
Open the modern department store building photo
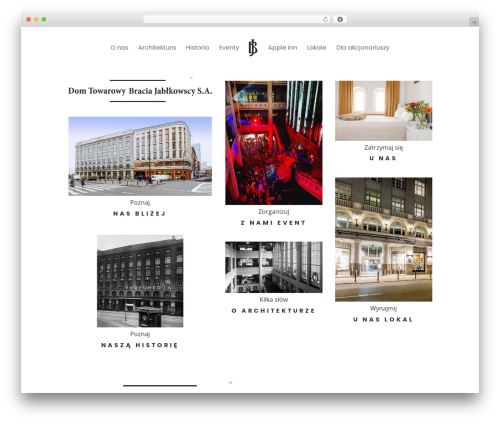coord(140,156)
